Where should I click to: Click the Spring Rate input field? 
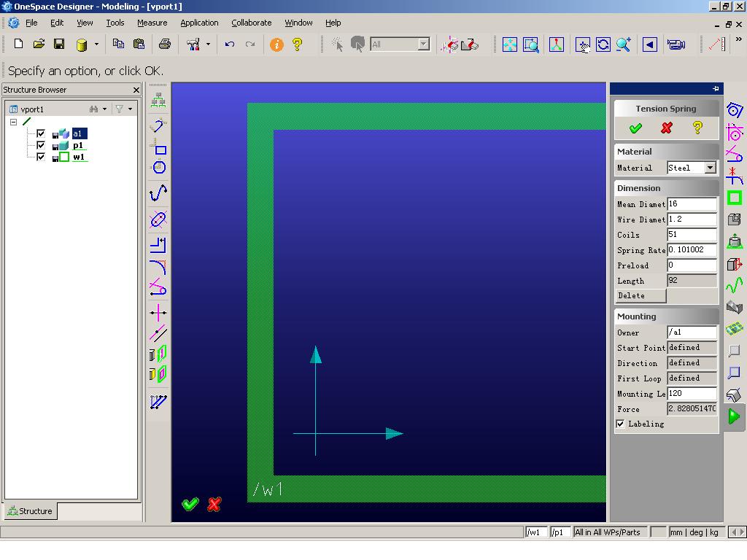[692, 249]
